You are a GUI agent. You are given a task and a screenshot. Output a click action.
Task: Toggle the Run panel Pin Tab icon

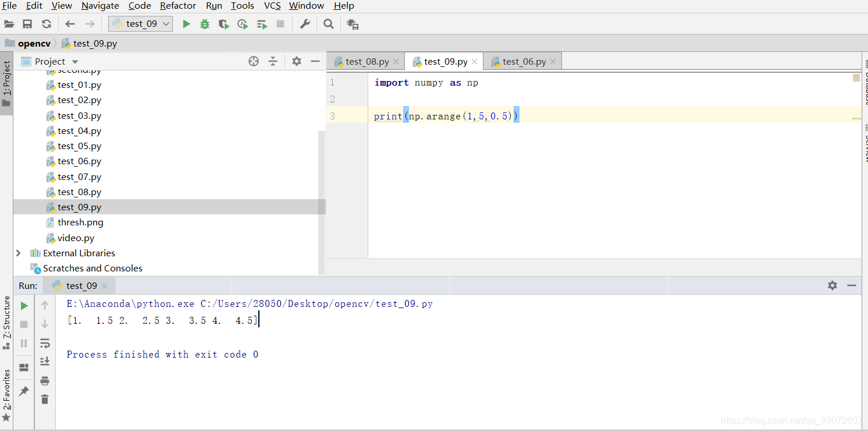click(24, 391)
